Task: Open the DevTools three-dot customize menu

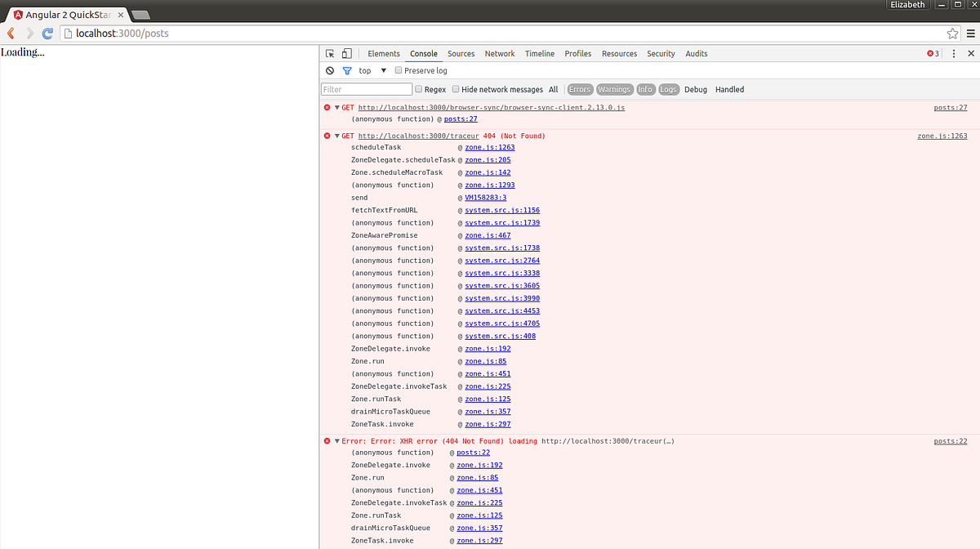Action: tap(953, 52)
